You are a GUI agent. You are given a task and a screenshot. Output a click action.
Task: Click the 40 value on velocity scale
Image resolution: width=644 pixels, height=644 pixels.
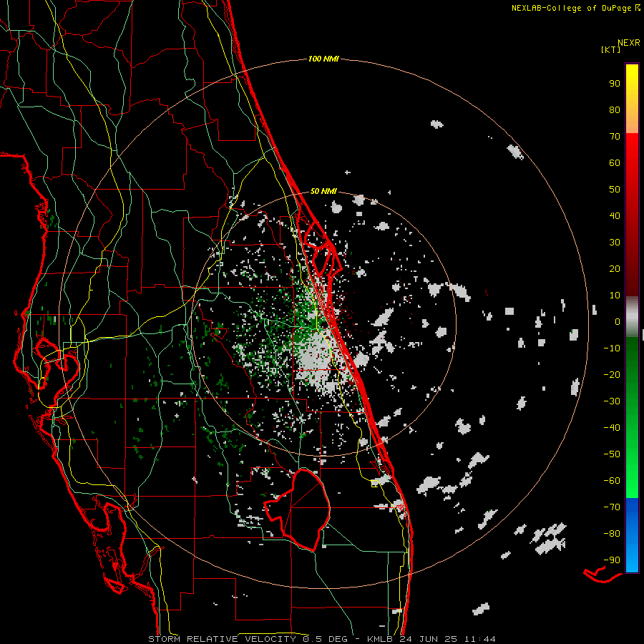(x=615, y=215)
